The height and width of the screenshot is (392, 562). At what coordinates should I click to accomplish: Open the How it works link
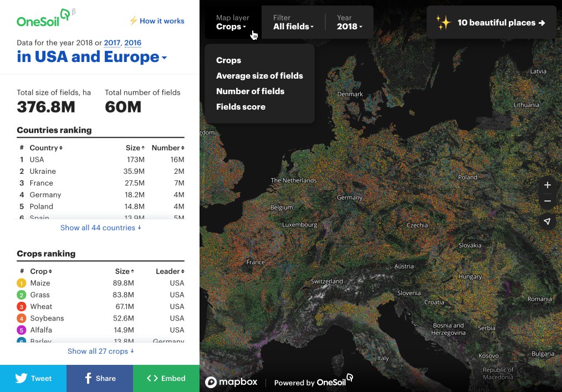coord(162,21)
